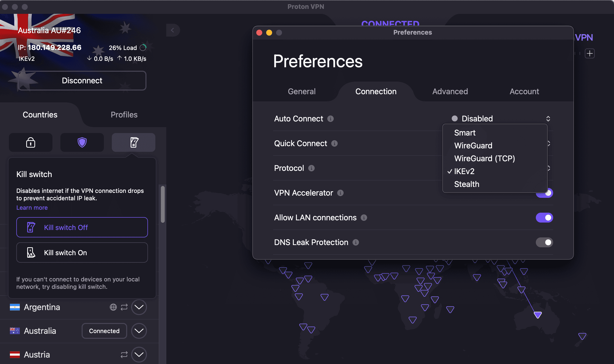
Task: Turn off Allow LAN connections
Action: click(544, 217)
